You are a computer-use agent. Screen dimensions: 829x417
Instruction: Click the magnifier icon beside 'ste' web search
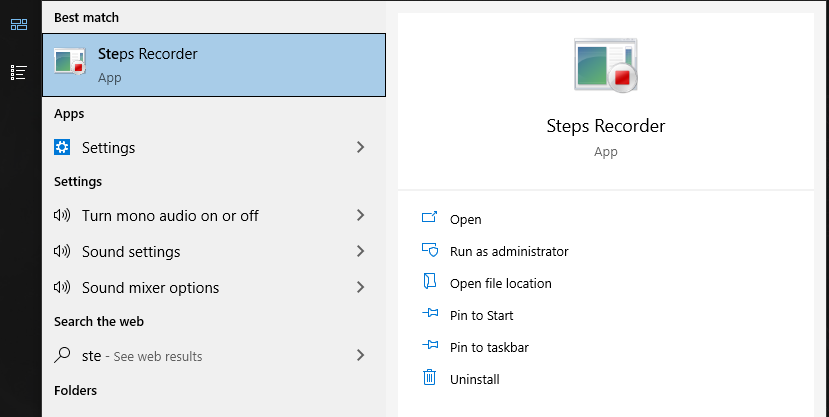tap(62, 355)
